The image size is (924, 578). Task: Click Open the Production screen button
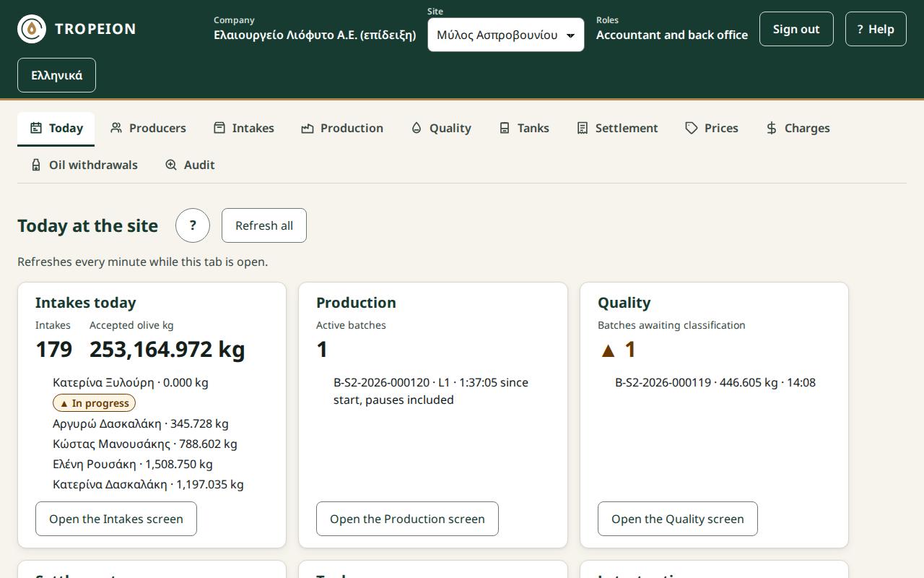point(407,519)
